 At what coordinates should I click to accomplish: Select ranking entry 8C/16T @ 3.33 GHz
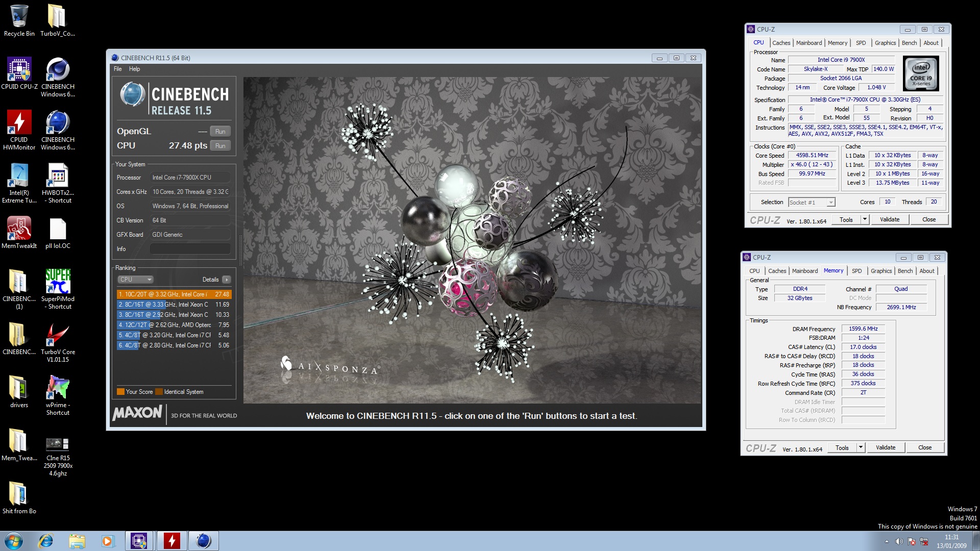tap(174, 305)
